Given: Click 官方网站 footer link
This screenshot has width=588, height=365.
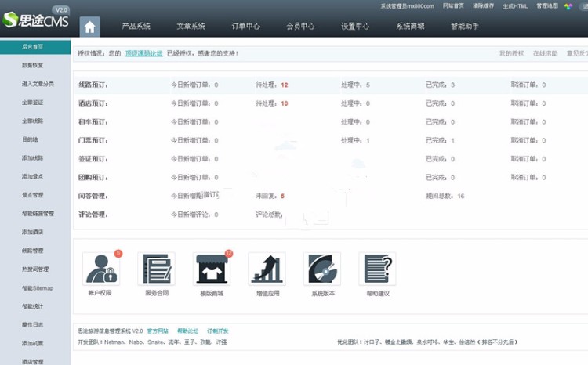Looking at the screenshot, I should click(158, 331).
